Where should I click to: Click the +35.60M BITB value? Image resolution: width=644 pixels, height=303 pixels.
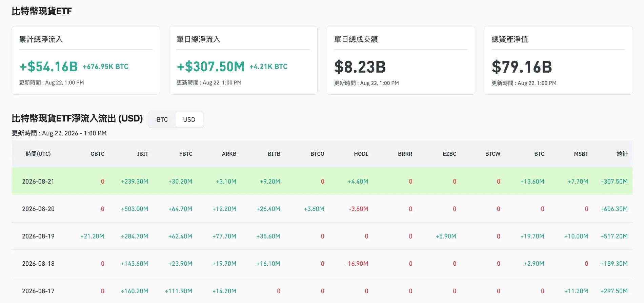pyautogui.click(x=268, y=236)
